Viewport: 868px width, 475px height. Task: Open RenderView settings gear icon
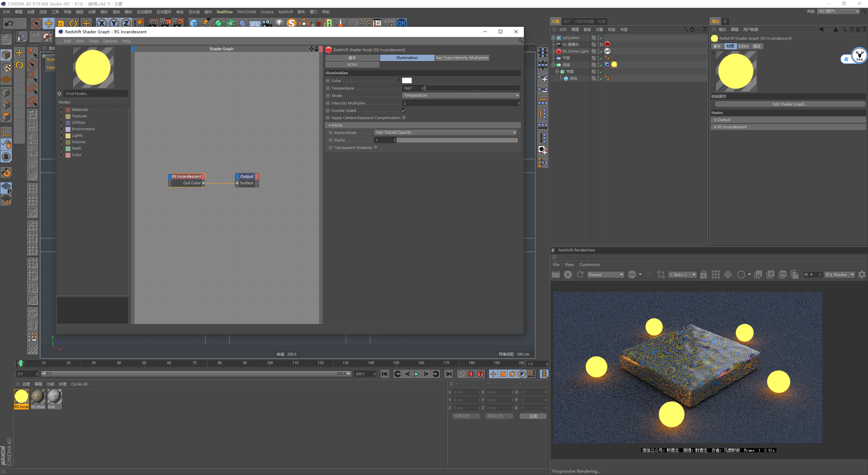pos(862,274)
